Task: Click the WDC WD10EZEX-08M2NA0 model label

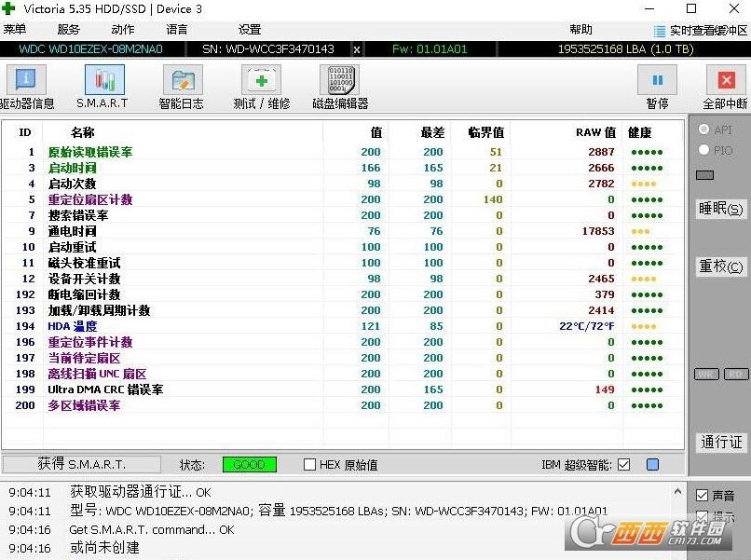Action: click(90, 49)
